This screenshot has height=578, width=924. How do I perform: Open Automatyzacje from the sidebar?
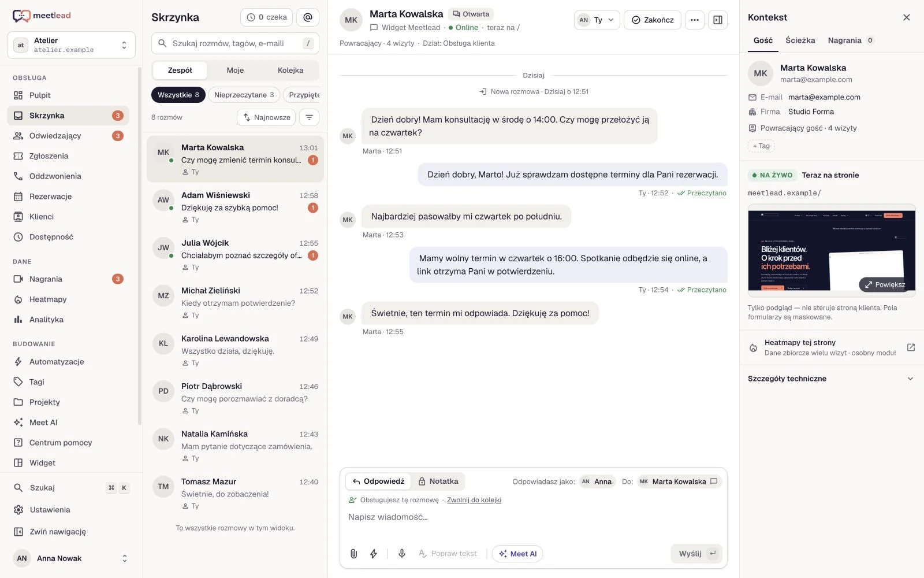(68, 362)
